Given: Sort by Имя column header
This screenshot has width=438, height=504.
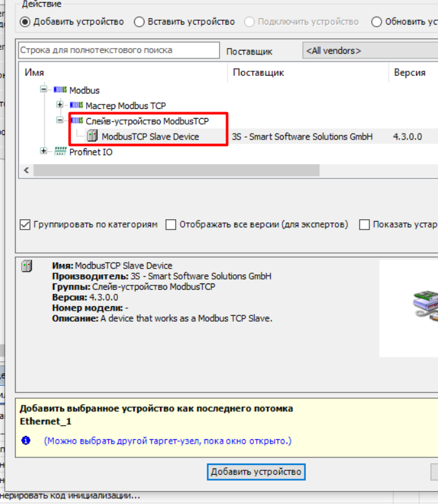Looking at the screenshot, I should click(123, 73).
